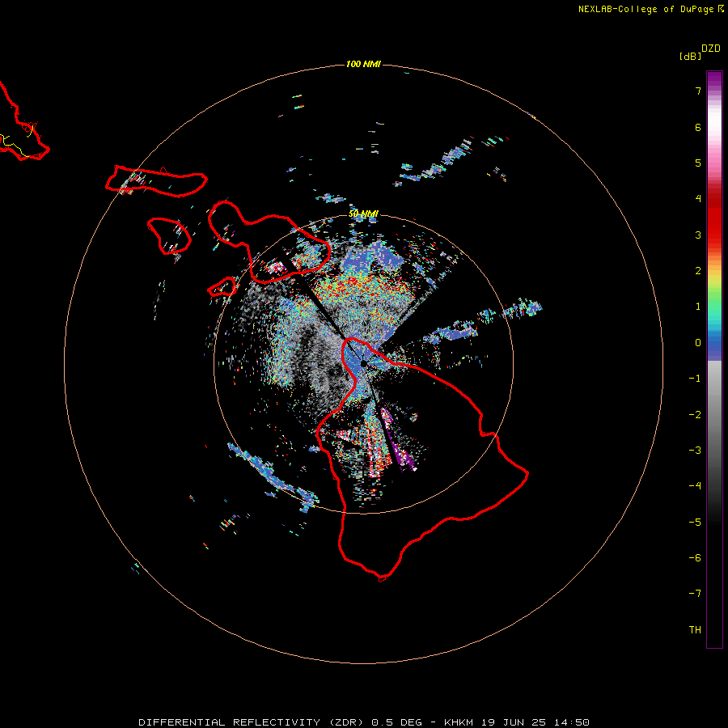Screen dimensions: 728x728
Task: Click the -3 value on the colorbar scale
Action: click(x=695, y=451)
